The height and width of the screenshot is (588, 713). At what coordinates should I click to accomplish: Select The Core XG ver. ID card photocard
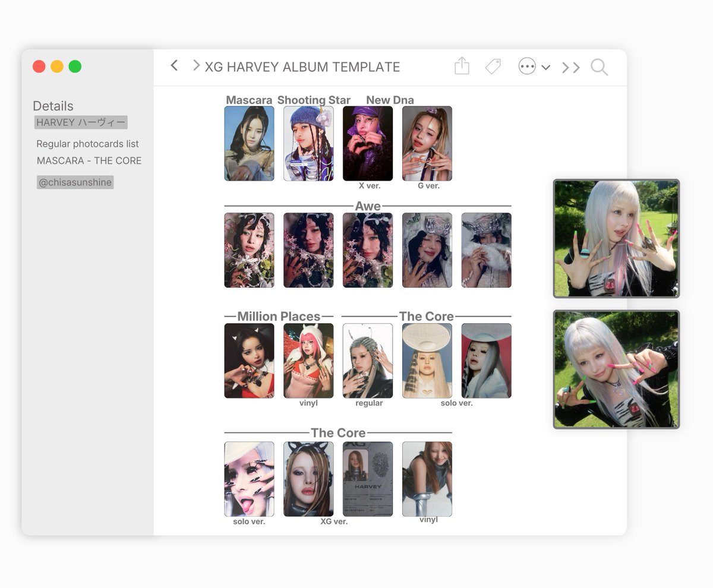(368, 479)
